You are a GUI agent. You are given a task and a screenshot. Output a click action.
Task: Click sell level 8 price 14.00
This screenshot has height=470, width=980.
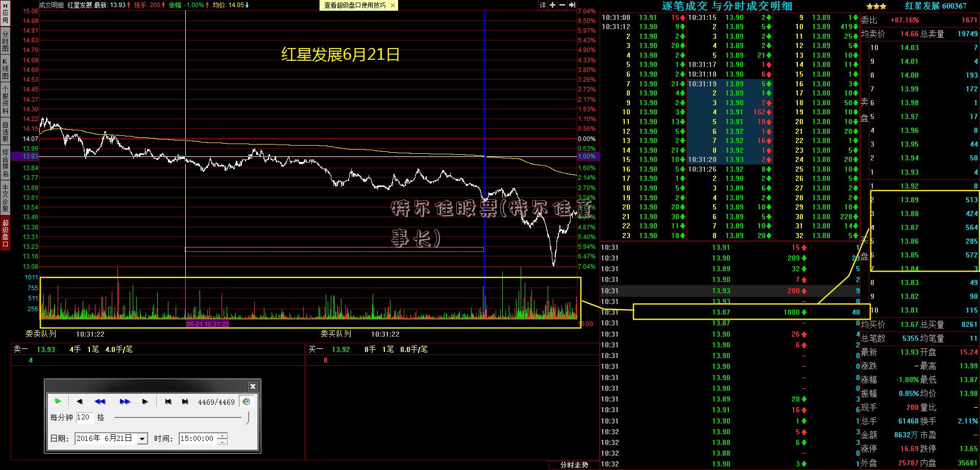[x=909, y=75]
